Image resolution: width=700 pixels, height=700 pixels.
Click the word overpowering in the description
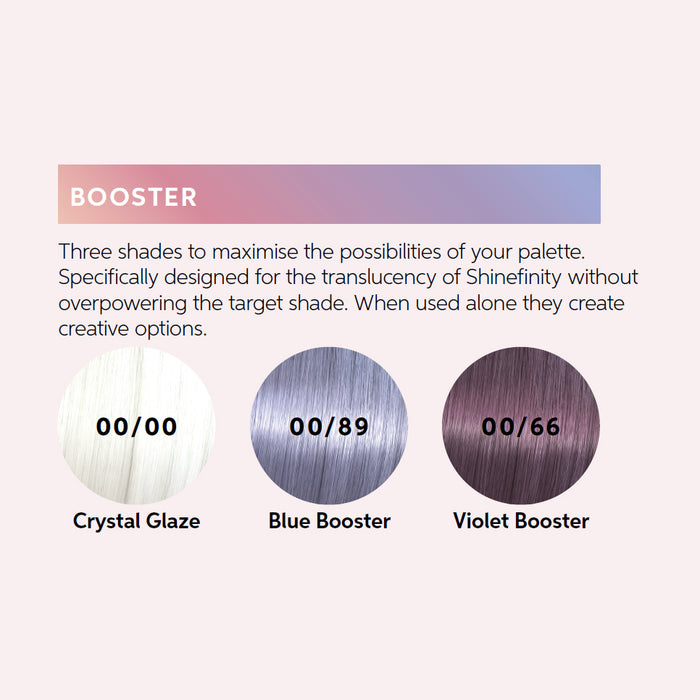[116, 303]
